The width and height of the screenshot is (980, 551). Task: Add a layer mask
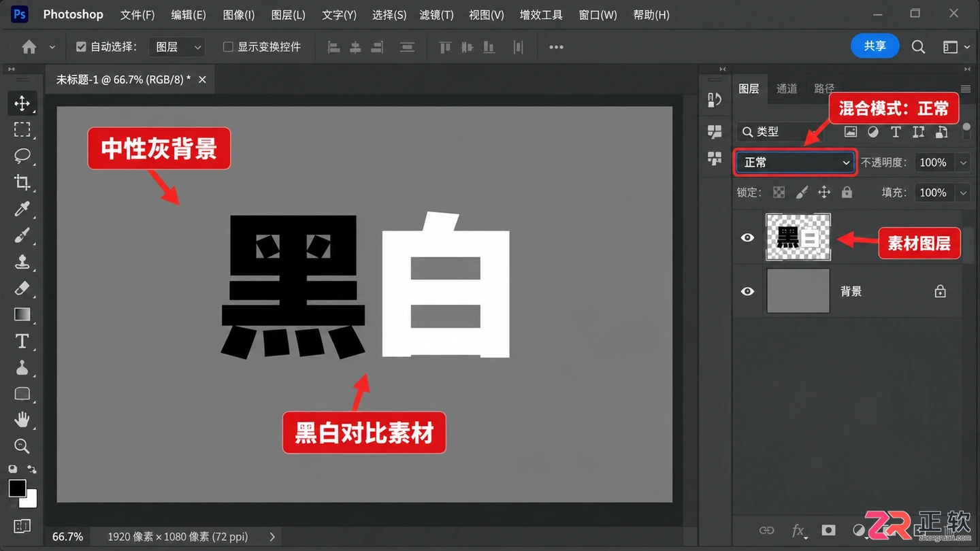pos(828,531)
